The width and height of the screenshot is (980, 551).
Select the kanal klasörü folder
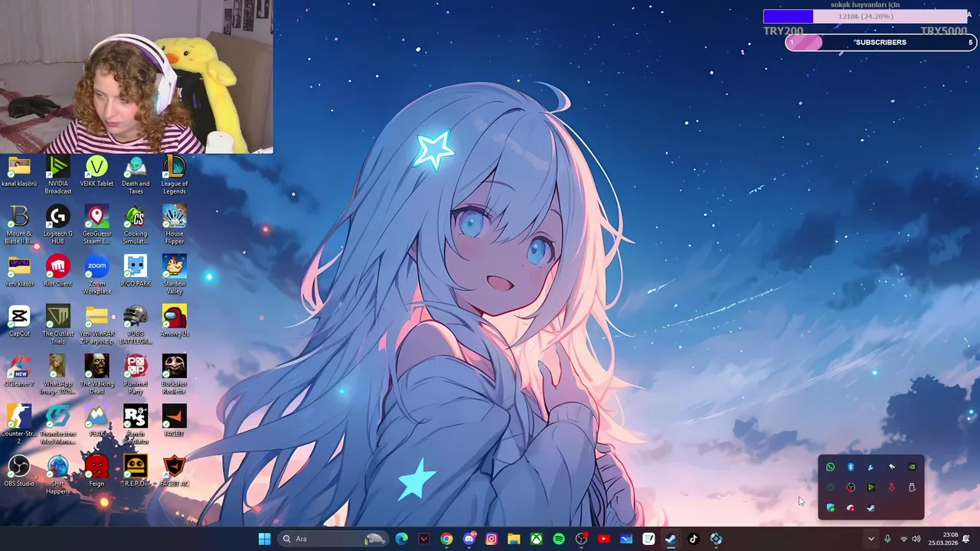pyautogui.click(x=19, y=171)
